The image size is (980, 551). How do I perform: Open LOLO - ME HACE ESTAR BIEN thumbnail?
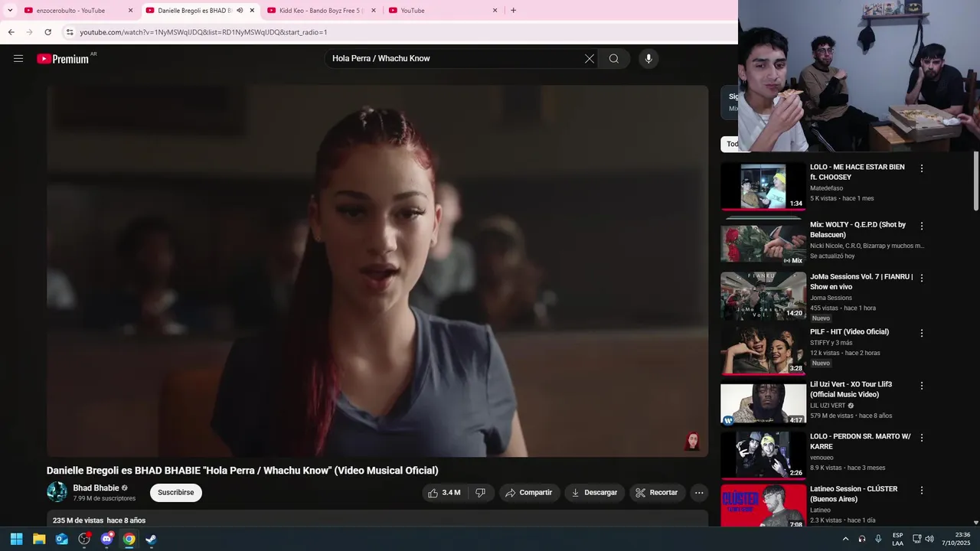[763, 186]
